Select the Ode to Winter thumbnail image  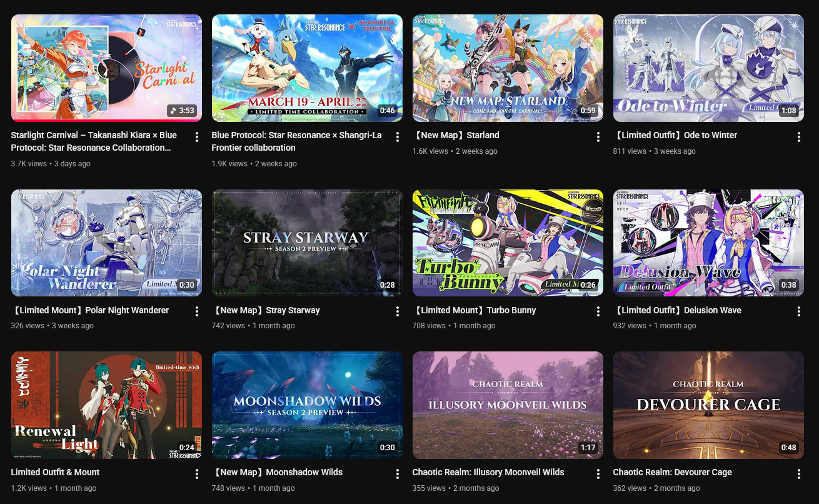(x=708, y=68)
